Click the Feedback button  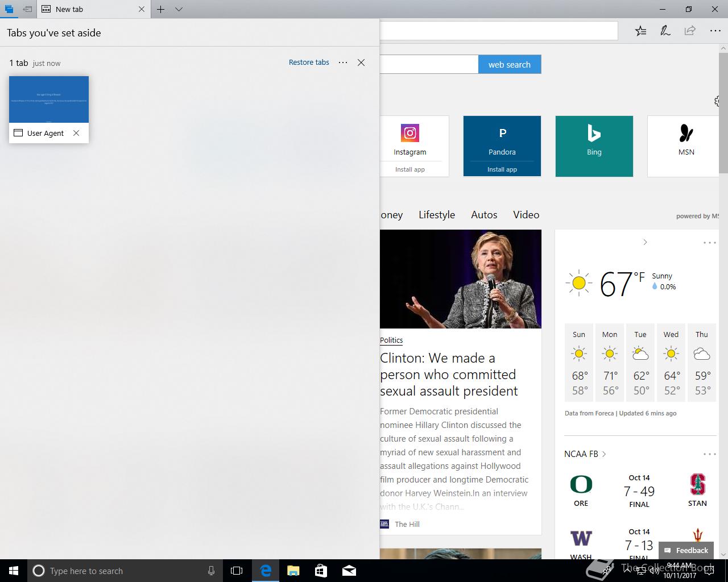[686, 550]
